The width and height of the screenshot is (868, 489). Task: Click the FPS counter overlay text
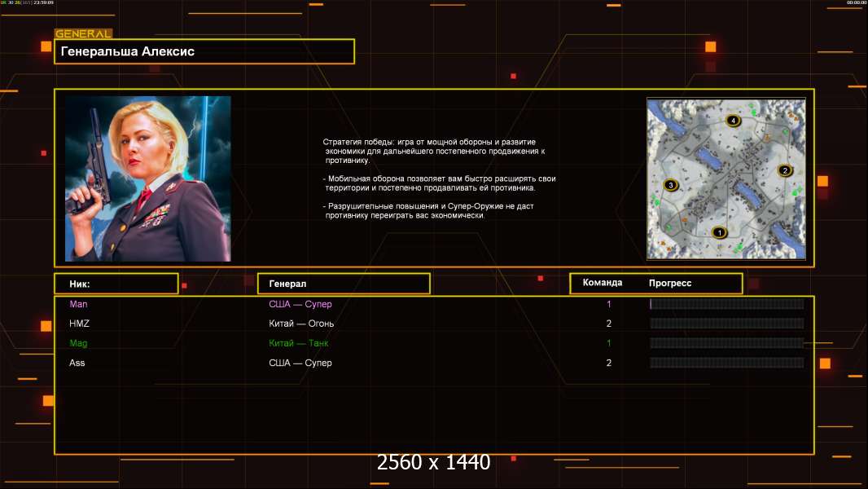(27, 2)
